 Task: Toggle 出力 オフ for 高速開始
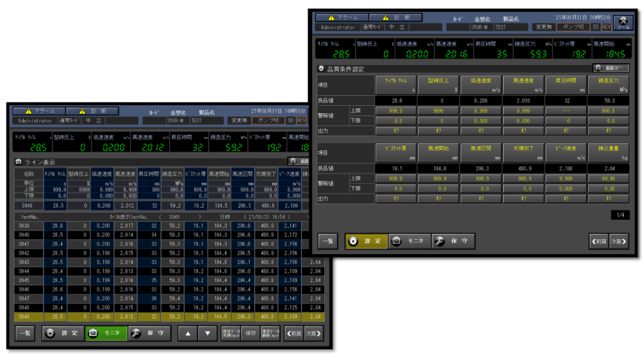(x=438, y=198)
